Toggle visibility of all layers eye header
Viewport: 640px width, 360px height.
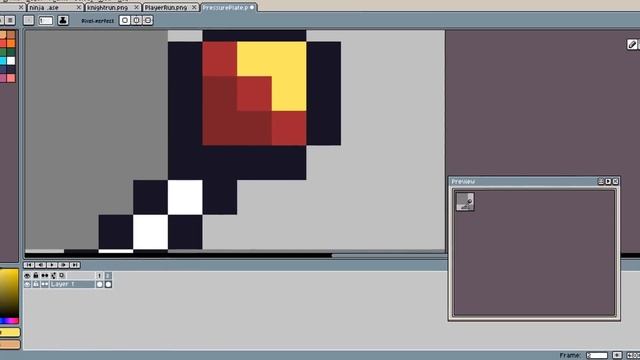coord(27,276)
